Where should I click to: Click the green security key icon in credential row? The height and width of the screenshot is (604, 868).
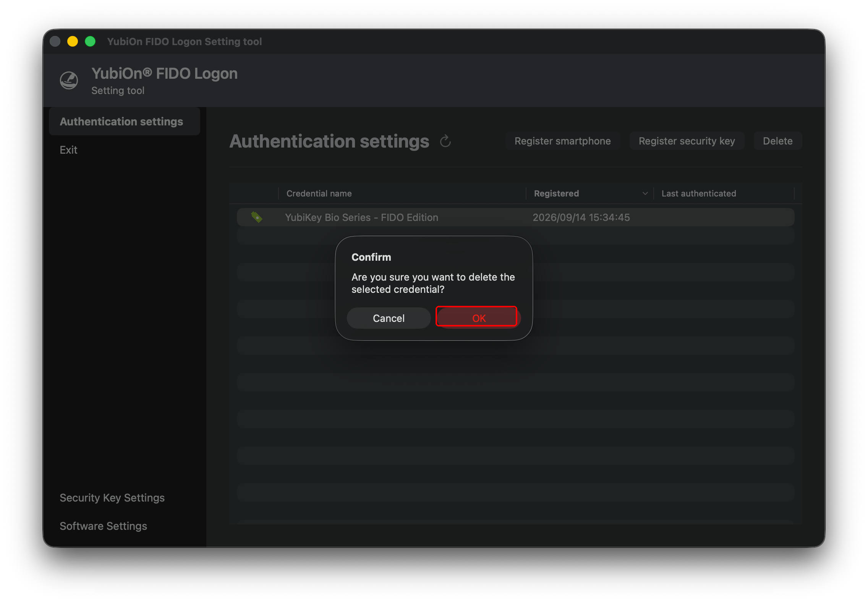(257, 217)
